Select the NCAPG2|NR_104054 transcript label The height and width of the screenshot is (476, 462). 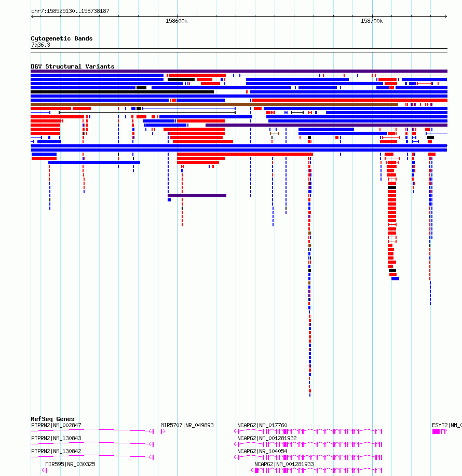pos(262,451)
